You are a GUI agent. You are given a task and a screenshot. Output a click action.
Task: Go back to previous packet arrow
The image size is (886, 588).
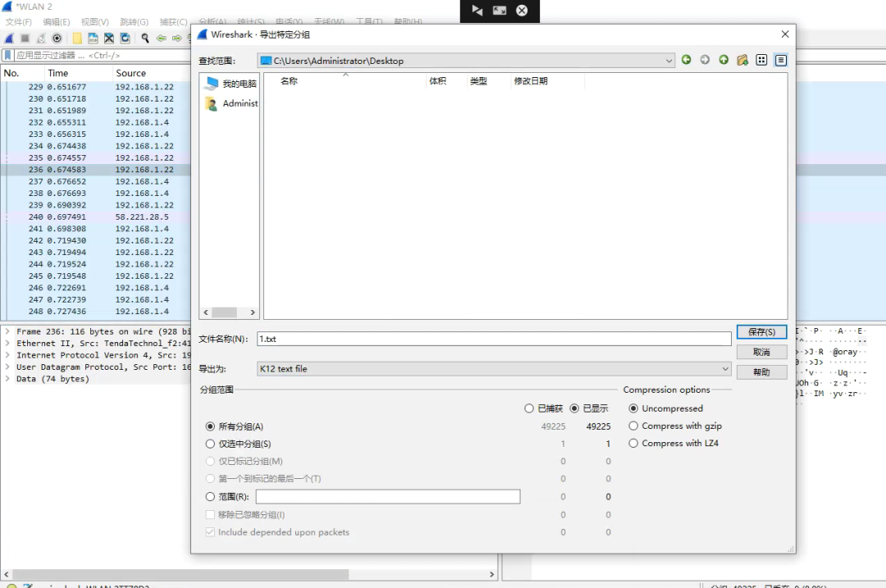point(161,39)
